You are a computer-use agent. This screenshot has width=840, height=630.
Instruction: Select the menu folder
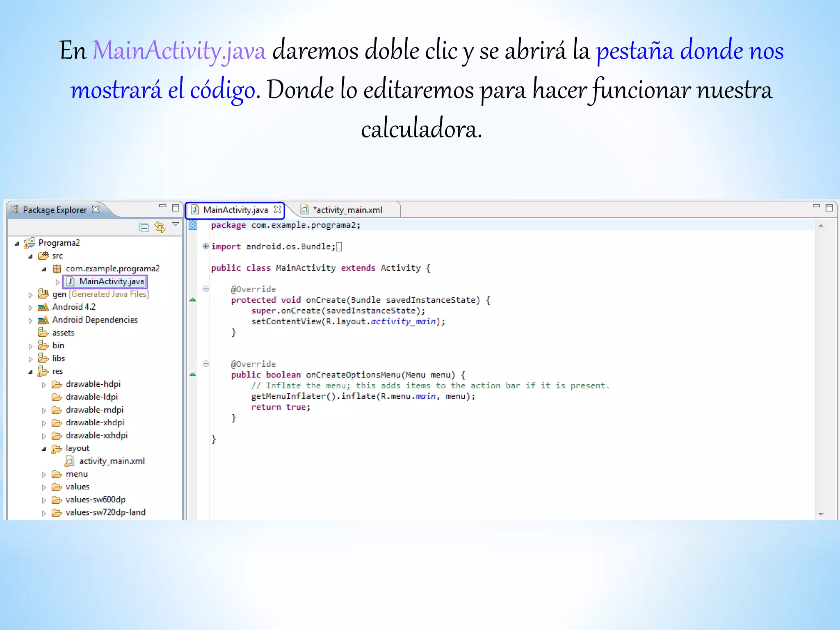pos(70,474)
